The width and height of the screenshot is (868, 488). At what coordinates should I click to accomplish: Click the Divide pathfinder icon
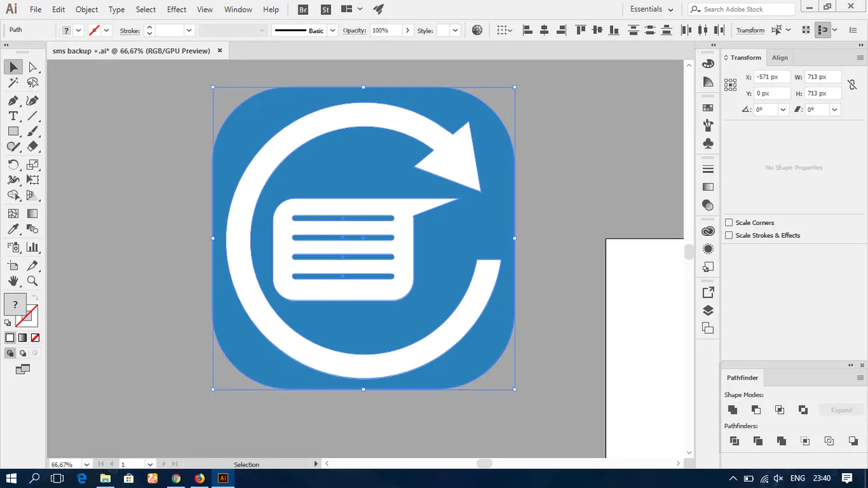click(734, 441)
